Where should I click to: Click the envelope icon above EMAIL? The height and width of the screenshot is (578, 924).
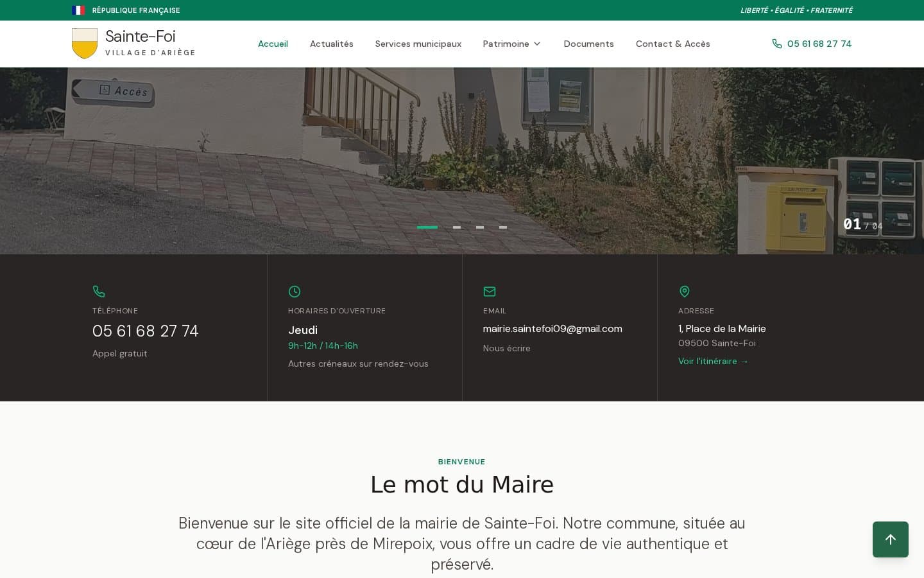[x=490, y=292]
